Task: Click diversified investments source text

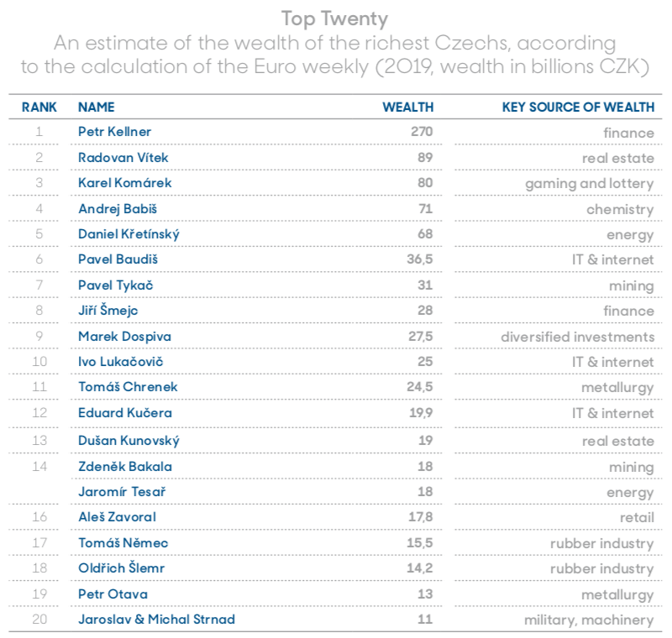Action: (577, 337)
